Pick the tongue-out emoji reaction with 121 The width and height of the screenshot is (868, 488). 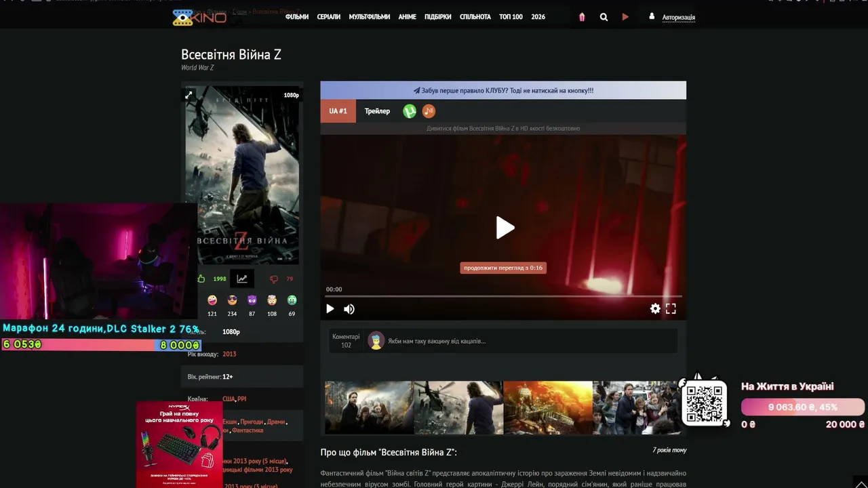(x=212, y=300)
